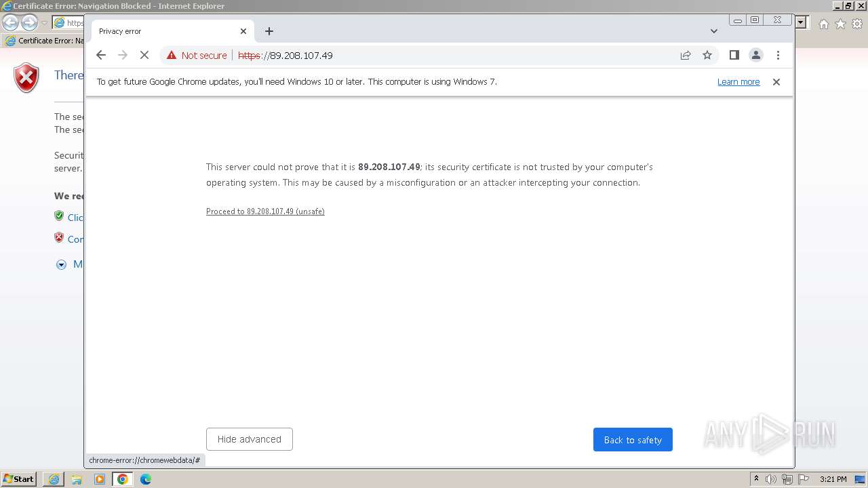Open Action Center flag icon
The height and width of the screenshot is (488, 868).
[x=804, y=479]
